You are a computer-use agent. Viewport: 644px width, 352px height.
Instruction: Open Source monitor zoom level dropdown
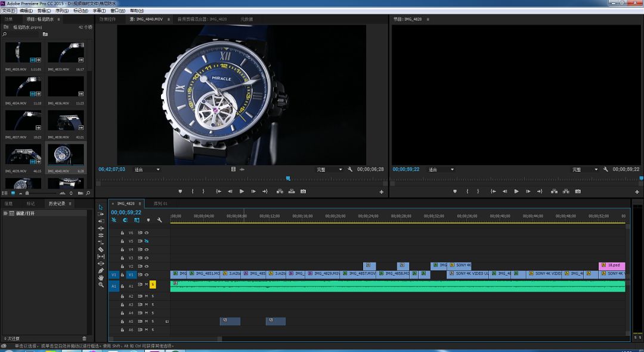click(x=147, y=169)
